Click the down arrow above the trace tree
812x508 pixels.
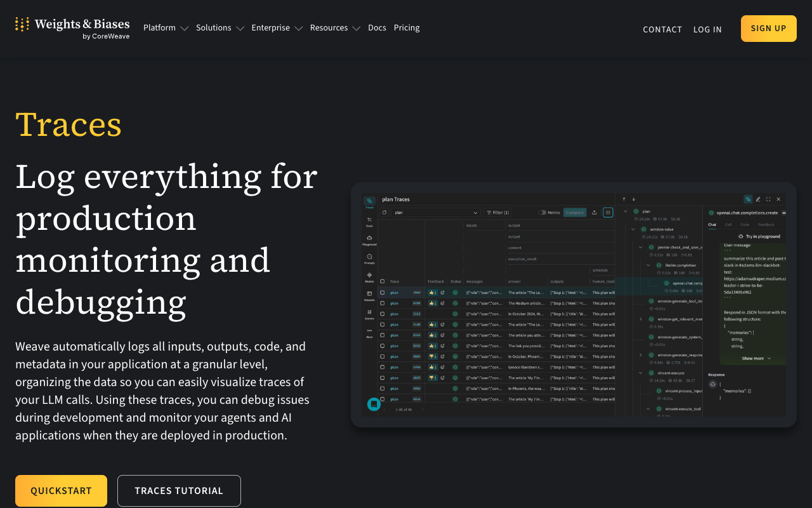pyautogui.click(x=633, y=199)
